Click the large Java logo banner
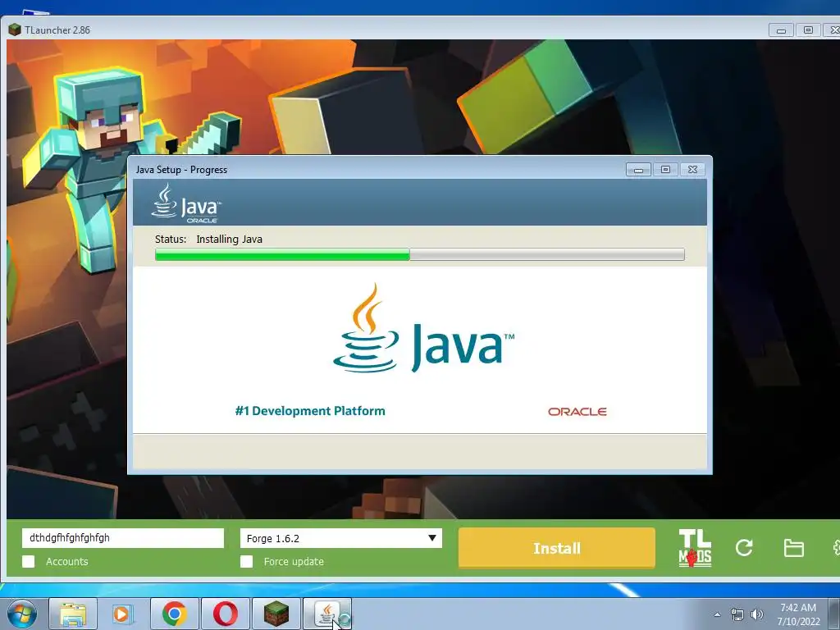The image size is (840, 630). pos(424,328)
